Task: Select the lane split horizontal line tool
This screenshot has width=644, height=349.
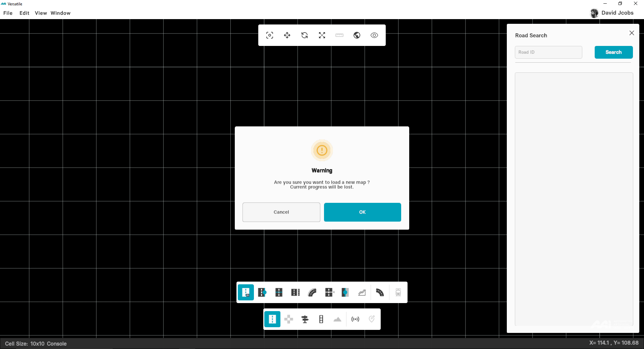Action: [x=279, y=293]
